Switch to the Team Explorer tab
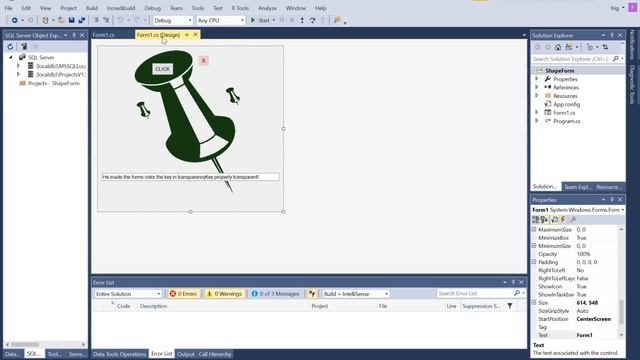 coord(578,187)
